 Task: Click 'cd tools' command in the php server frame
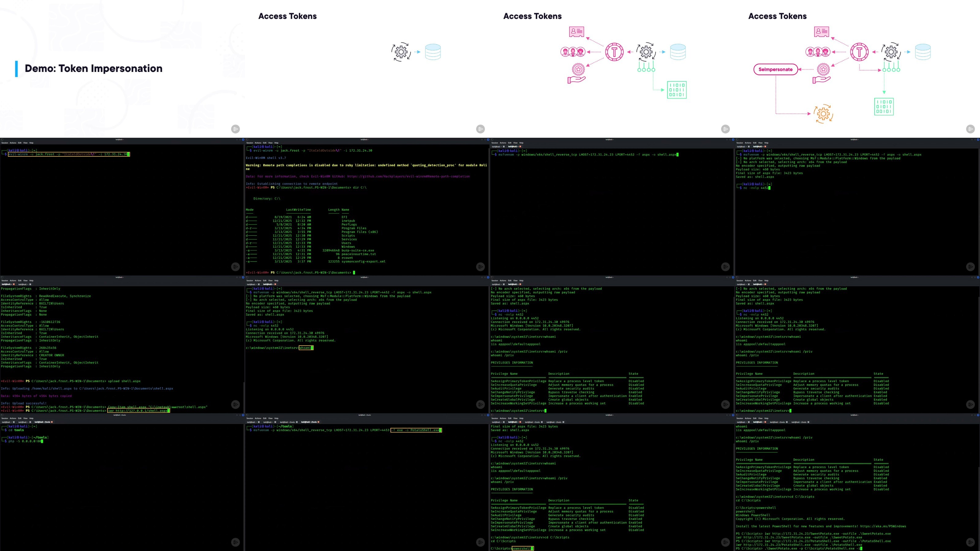[16, 430]
